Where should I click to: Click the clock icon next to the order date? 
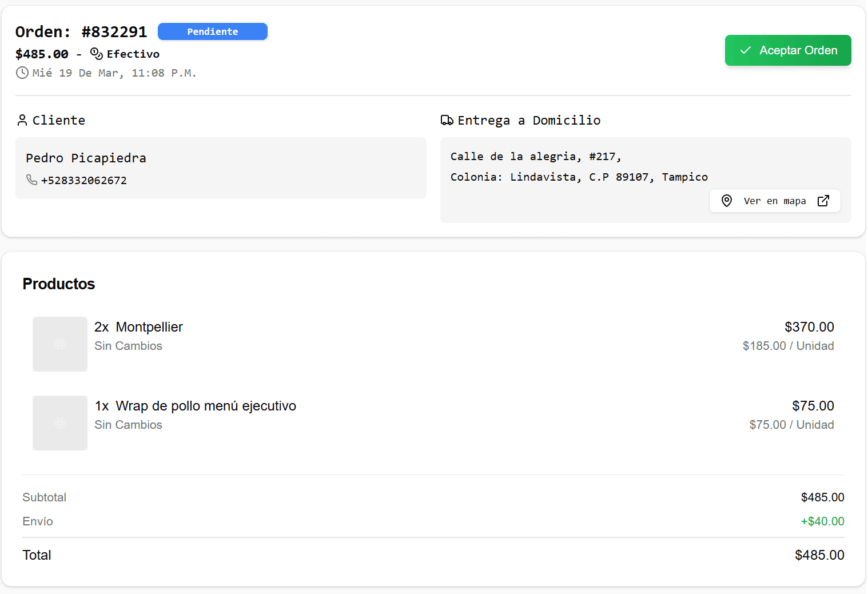22,73
